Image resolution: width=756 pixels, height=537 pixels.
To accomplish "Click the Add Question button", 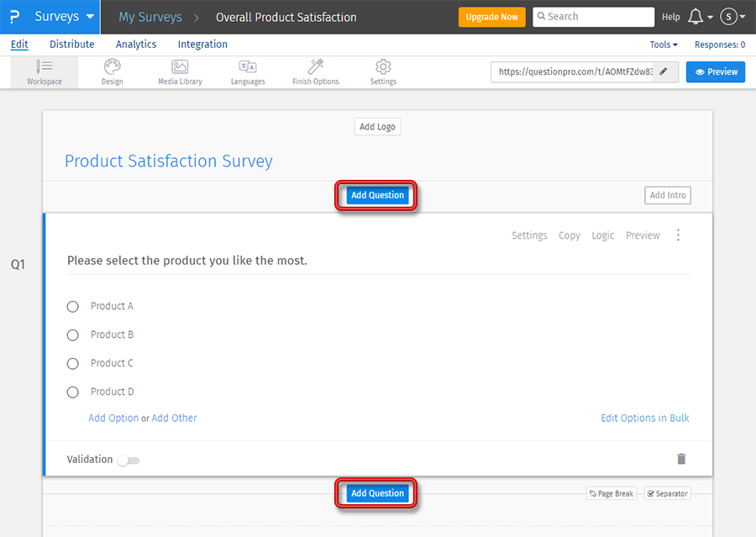I will coord(375,195).
